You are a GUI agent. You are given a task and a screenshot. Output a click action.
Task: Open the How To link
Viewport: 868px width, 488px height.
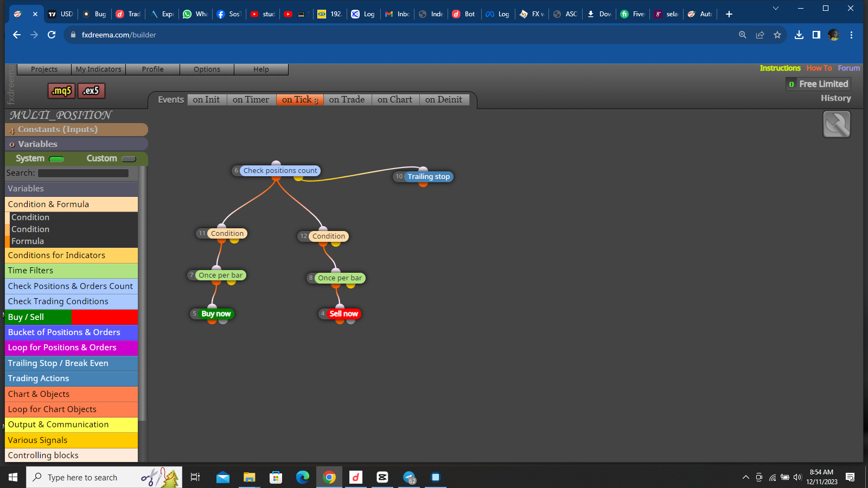(819, 68)
